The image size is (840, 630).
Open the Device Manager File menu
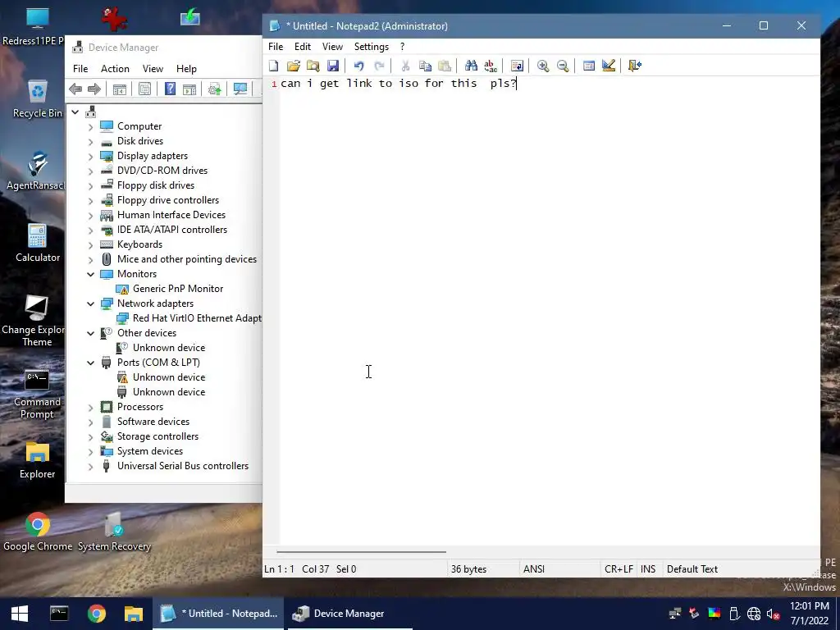click(80, 69)
